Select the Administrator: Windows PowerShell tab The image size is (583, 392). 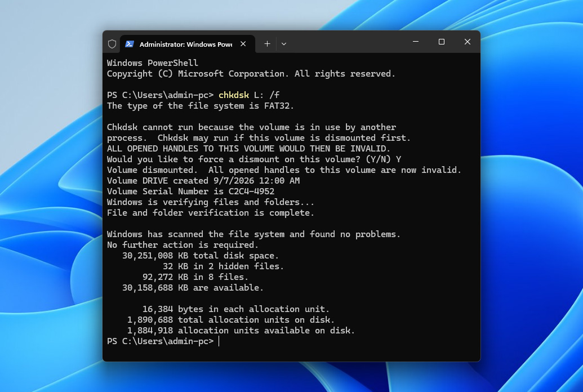click(x=188, y=44)
